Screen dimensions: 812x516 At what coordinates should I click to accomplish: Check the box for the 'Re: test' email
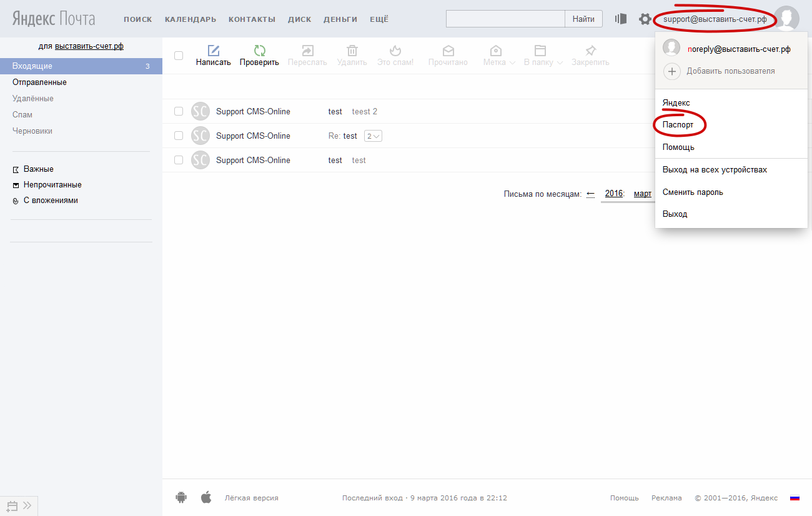coord(179,136)
